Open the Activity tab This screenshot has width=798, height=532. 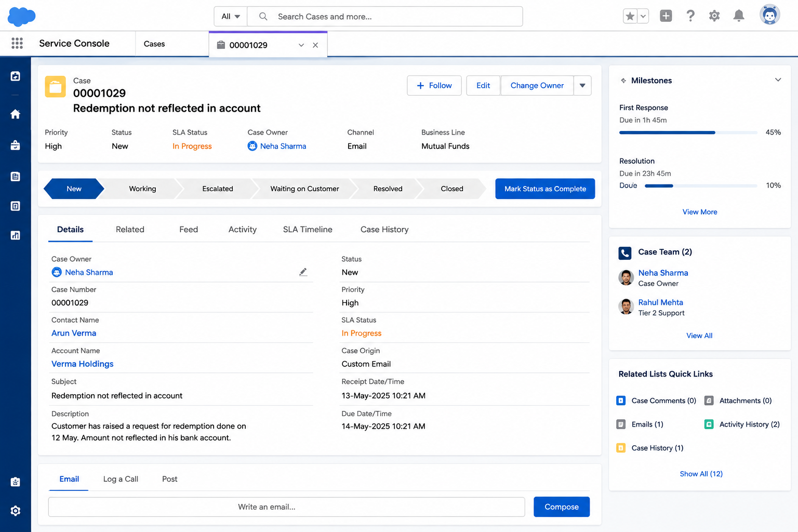243,230
